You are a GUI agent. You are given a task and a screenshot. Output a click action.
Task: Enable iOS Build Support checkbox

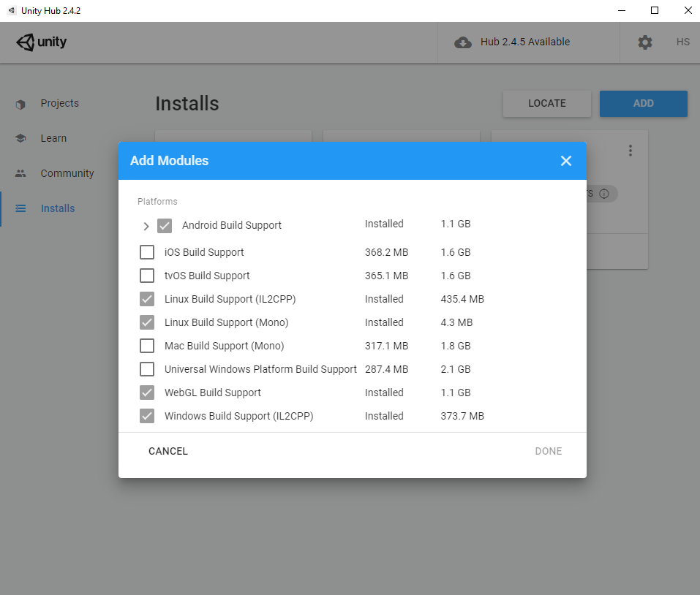pos(147,252)
